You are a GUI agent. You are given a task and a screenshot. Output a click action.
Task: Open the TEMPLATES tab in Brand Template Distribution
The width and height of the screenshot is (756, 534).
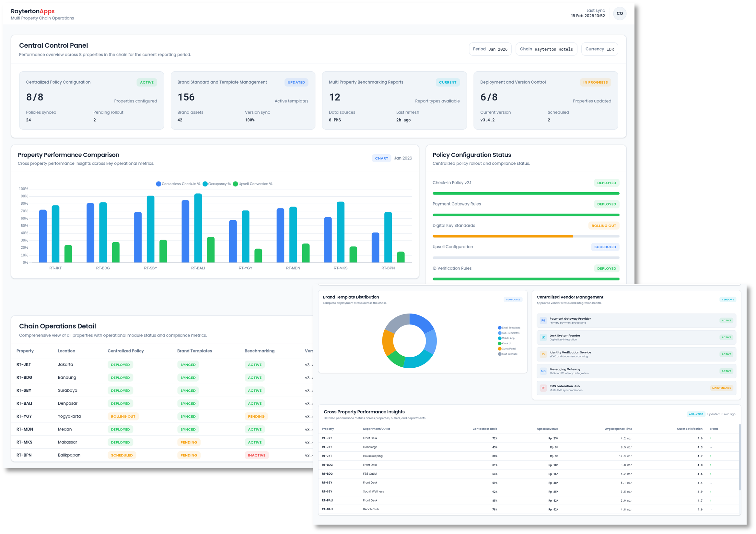513,300
